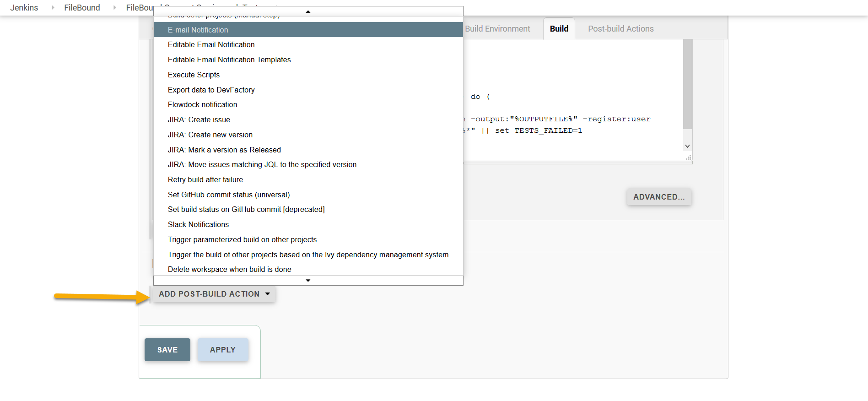The height and width of the screenshot is (401, 868).
Task: Select Editable Email Notification Templates
Action: pos(308,60)
